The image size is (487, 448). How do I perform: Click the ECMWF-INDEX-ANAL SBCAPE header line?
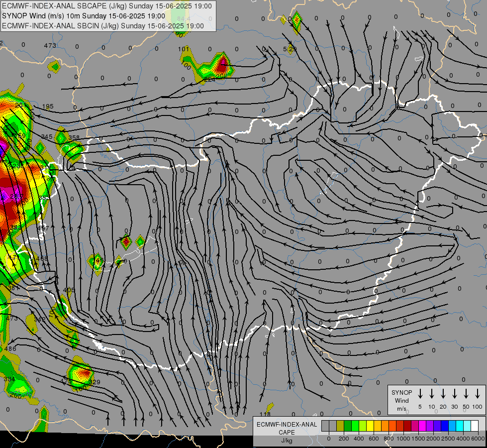click(x=107, y=6)
